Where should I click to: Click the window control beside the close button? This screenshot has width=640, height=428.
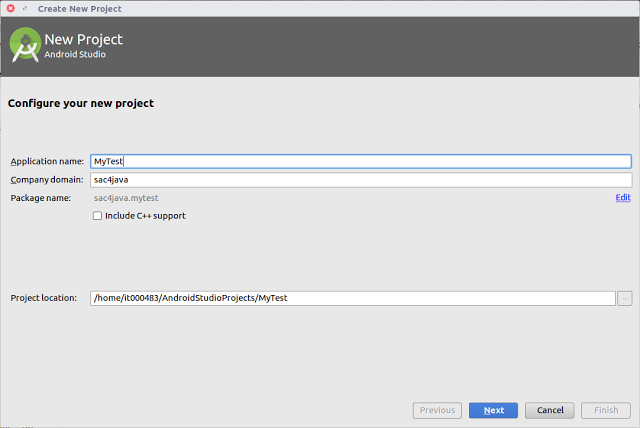25,8
